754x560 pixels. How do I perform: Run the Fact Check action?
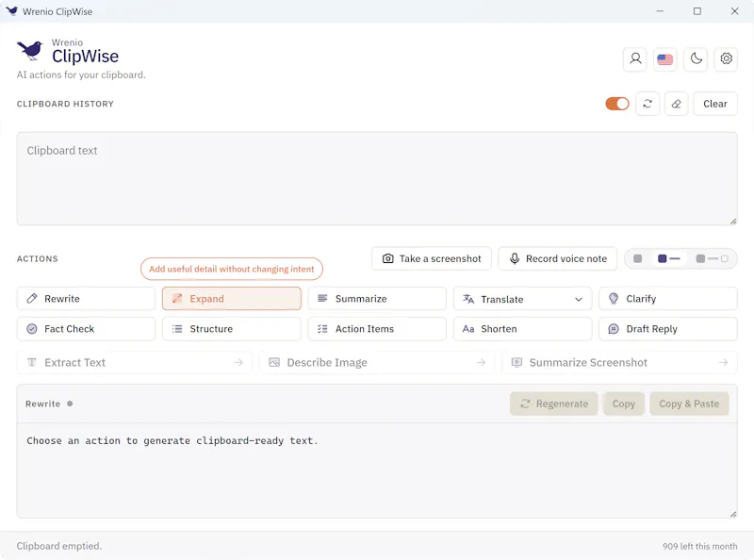[86, 329]
